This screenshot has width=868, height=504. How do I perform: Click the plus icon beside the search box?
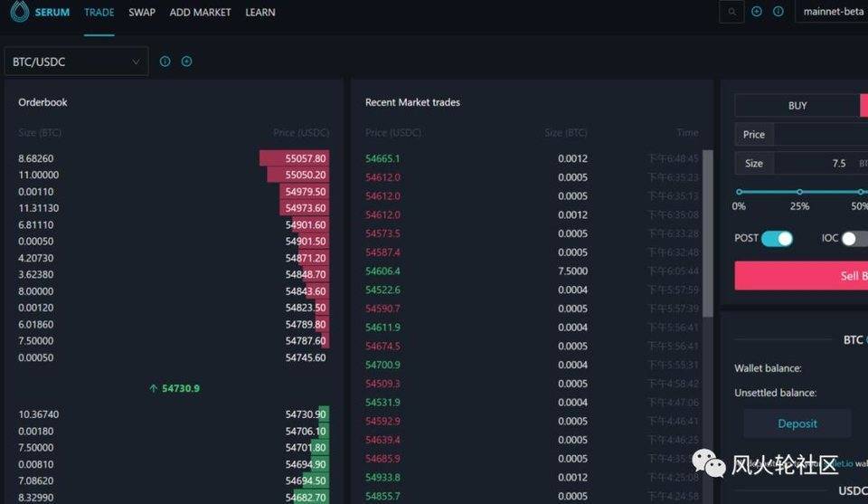(757, 12)
